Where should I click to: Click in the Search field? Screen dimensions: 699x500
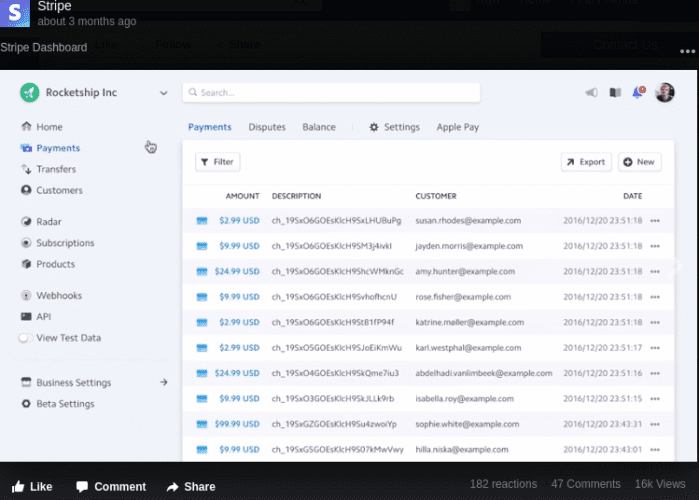coord(331,93)
